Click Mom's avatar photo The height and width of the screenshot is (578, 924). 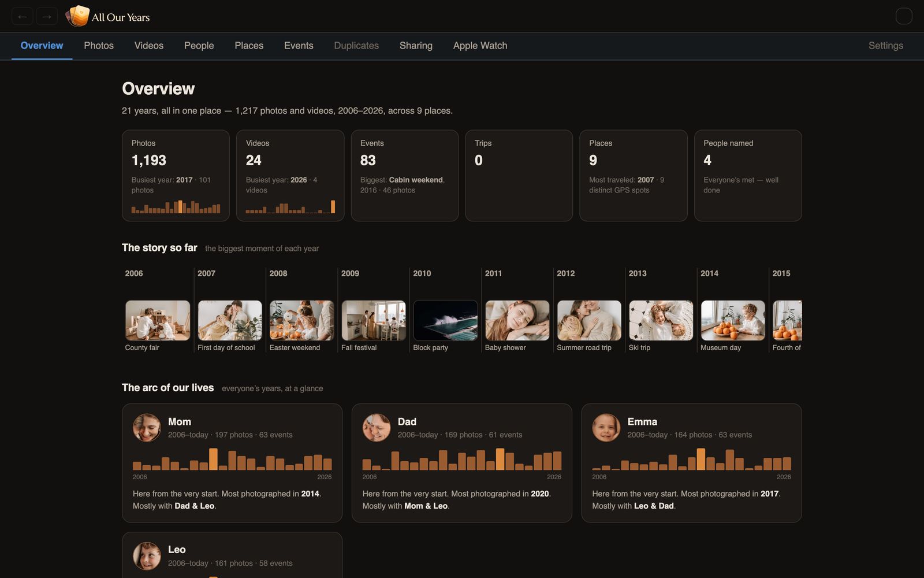click(x=147, y=428)
